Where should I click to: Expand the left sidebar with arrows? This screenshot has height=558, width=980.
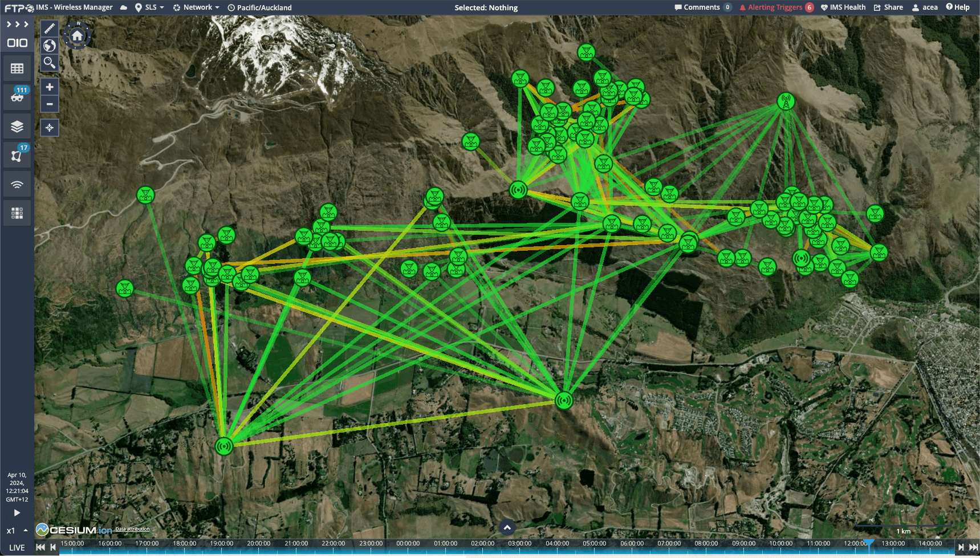coord(17,25)
